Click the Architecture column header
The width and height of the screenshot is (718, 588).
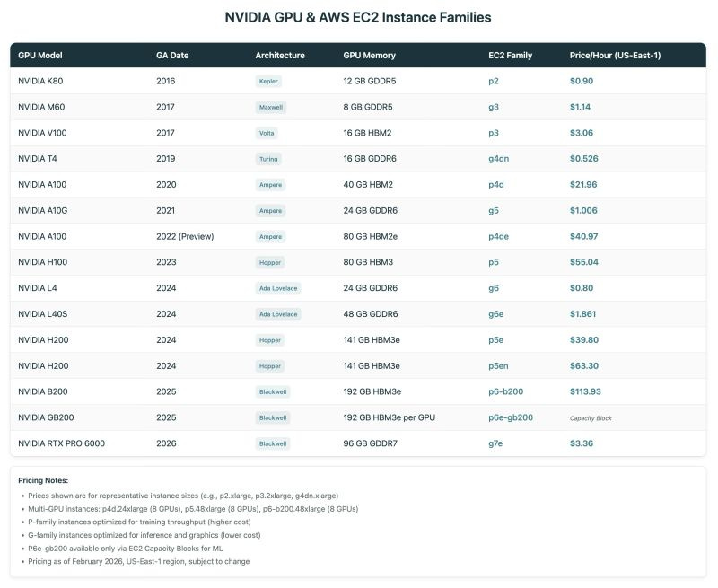[280, 56]
